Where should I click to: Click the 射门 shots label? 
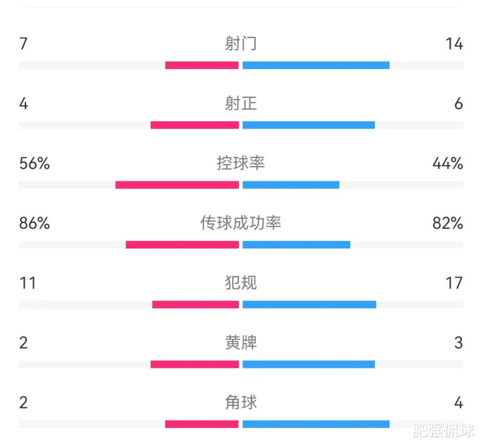[x=241, y=44]
